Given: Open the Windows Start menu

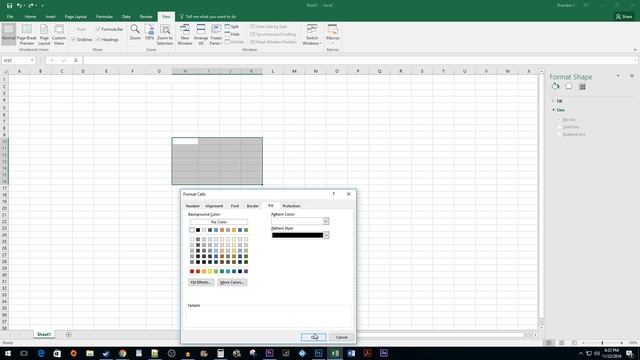Looking at the screenshot, I should pos(8,353).
